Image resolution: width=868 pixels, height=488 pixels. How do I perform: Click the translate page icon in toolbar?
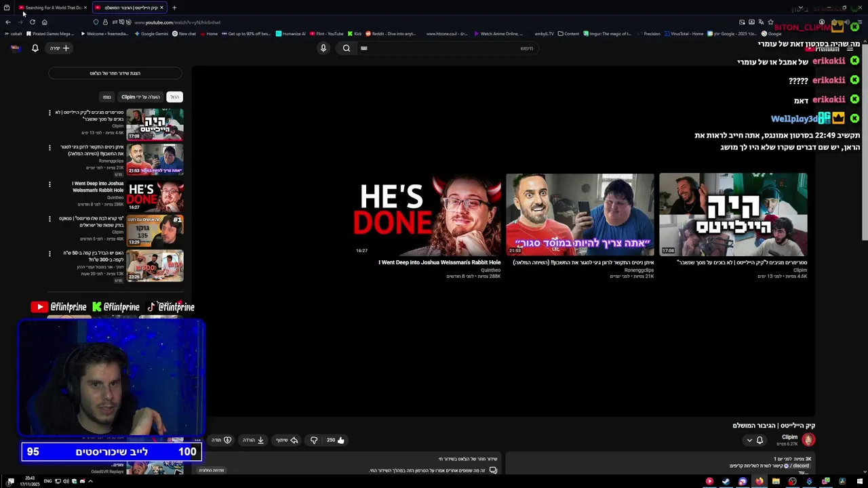[761, 22]
